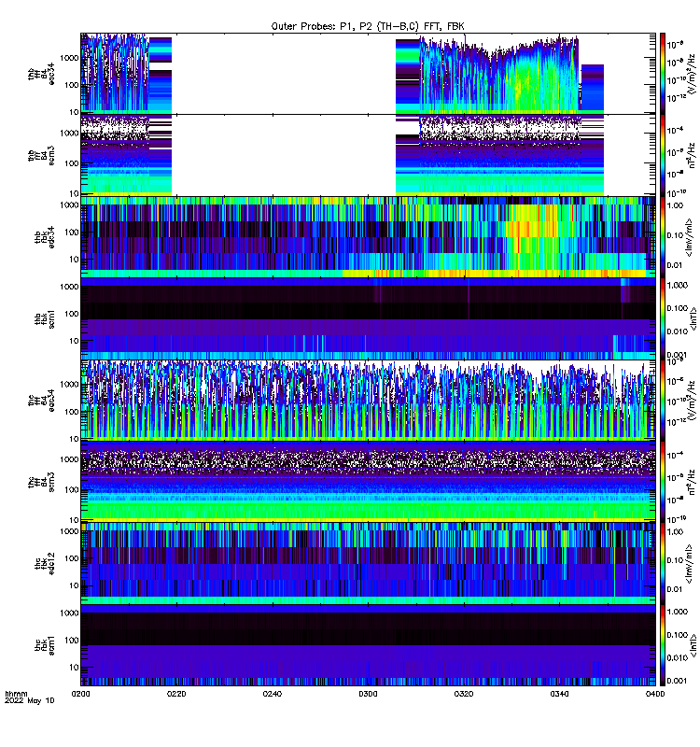Click the thc fbk scm1 spectrogram panel
Image resolution: width=700 pixels, height=747 pixels.
[368, 645]
